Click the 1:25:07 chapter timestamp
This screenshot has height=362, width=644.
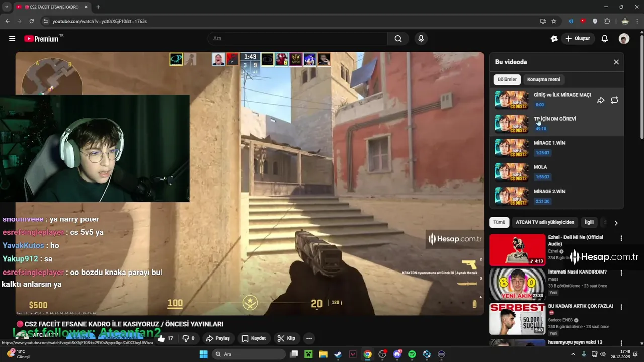(542, 153)
